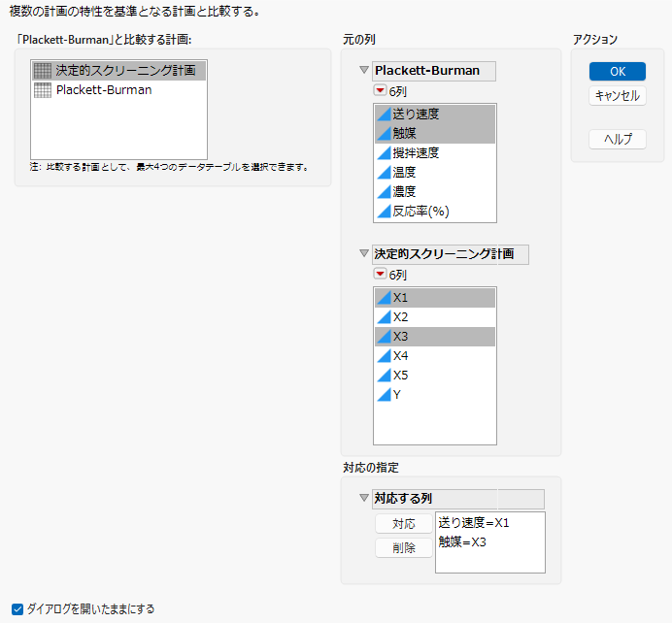Open red triangle menu under Plackett-Burman
This screenshot has height=623, width=672.
380,90
